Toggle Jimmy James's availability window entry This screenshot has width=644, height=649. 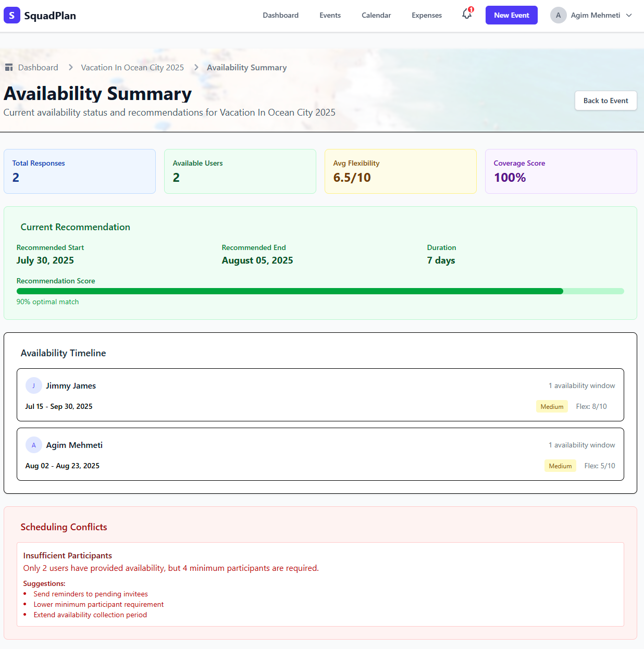[581, 385]
